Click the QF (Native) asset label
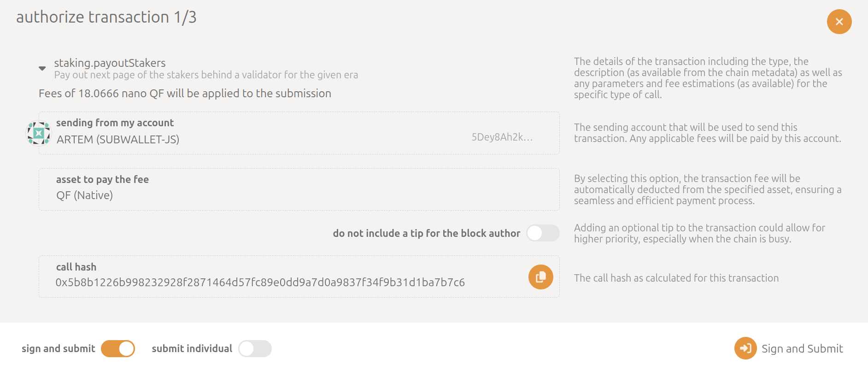868x371 pixels. (x=86, y=194)
